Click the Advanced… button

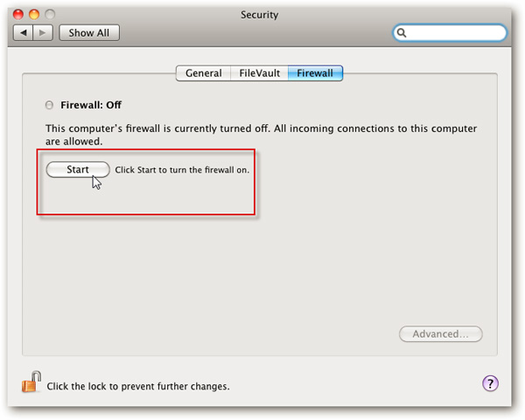point(441,333)
